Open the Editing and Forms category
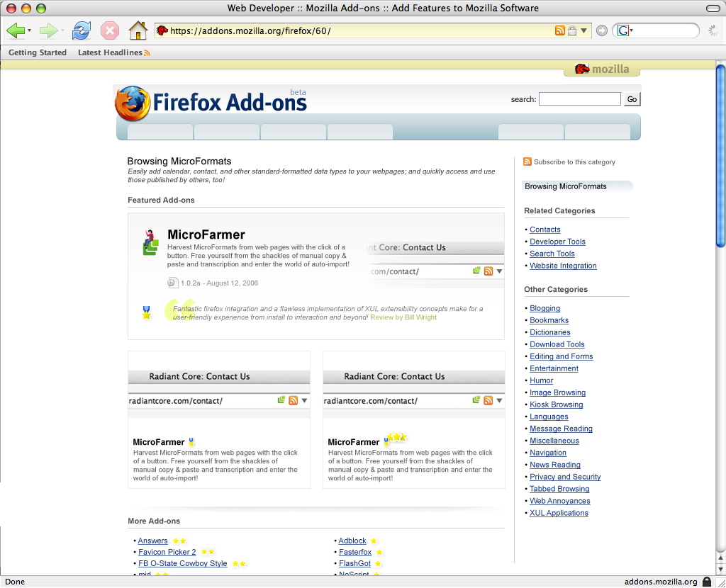Screen dimensions: 726x588 (x=562, y=356)
